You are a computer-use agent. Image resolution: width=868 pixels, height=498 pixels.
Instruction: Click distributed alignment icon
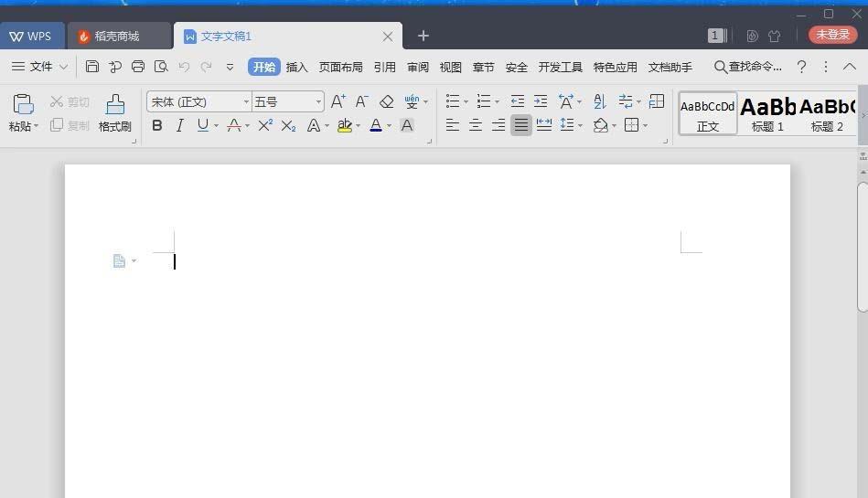tap(543, 125)
